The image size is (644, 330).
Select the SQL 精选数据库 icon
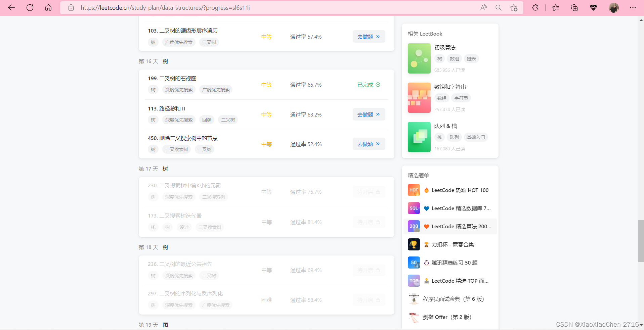click(x=414, y=208)
